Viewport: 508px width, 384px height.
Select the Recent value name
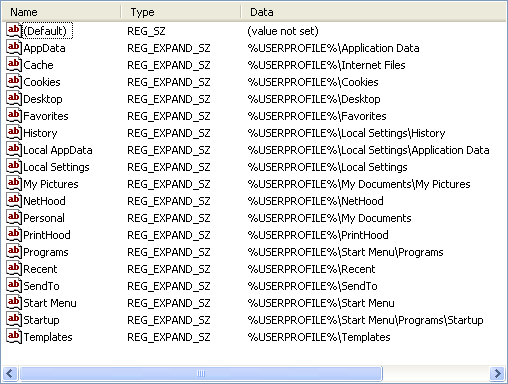point(40,269)
